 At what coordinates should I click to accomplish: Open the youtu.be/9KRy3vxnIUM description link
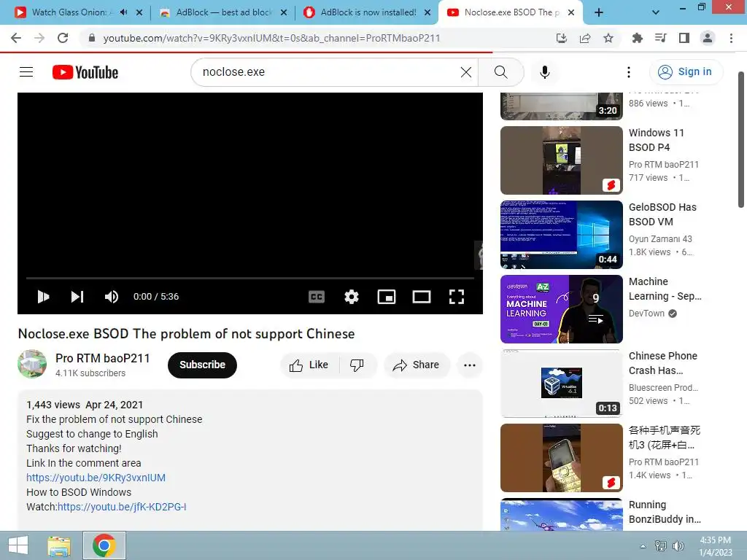(96, 478)
